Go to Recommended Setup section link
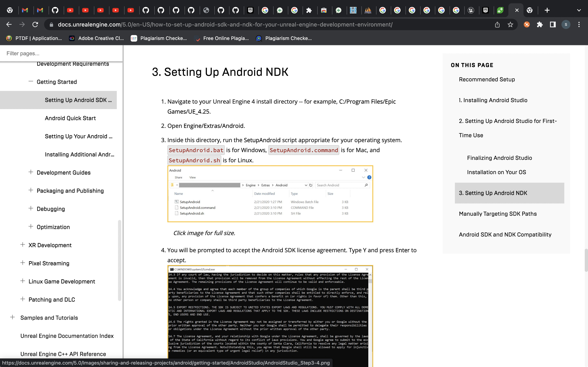 [487, 79]
